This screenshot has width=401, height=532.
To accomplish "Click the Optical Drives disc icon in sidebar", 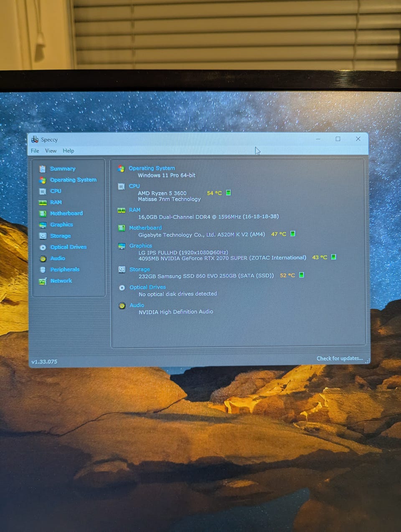I will tap(43, 247).
